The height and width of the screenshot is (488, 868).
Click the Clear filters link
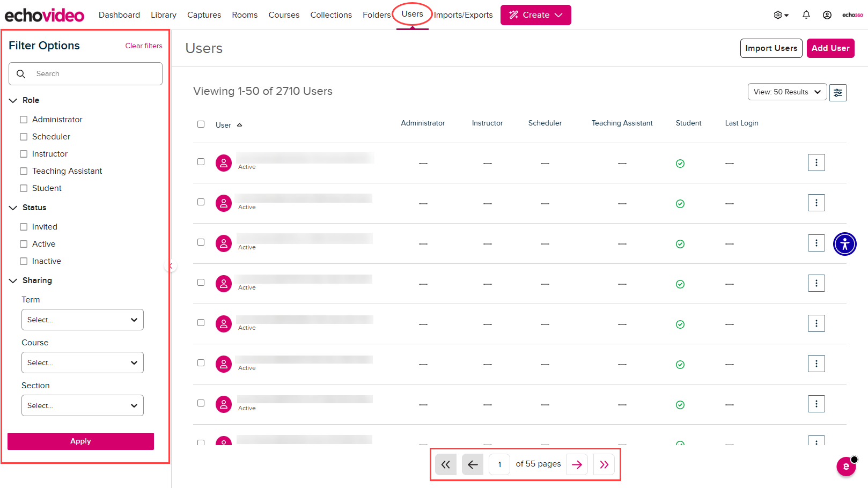pyautogui.click(x=143, y=46)
